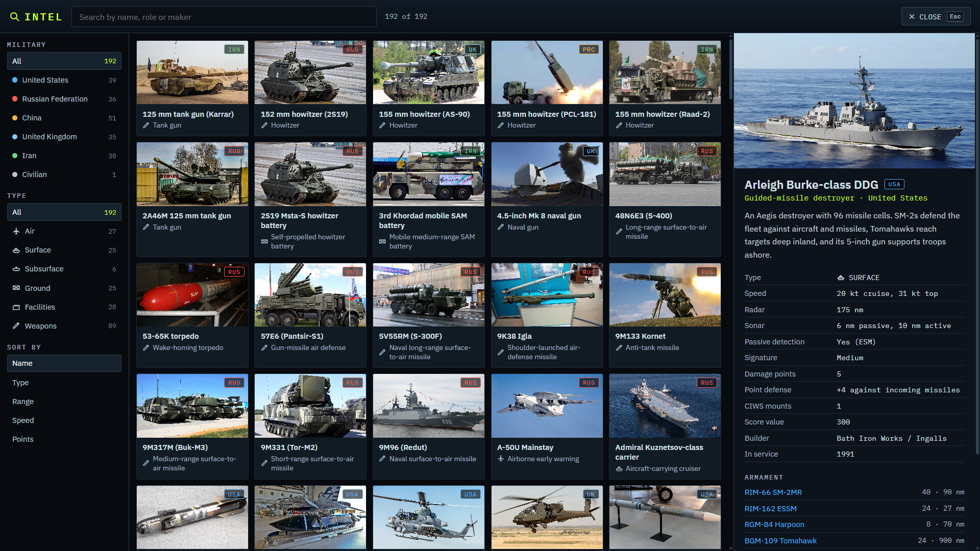Click the X icon in Close button
The width and height of the screenshot is (980, 551).
tap(912, 17)
